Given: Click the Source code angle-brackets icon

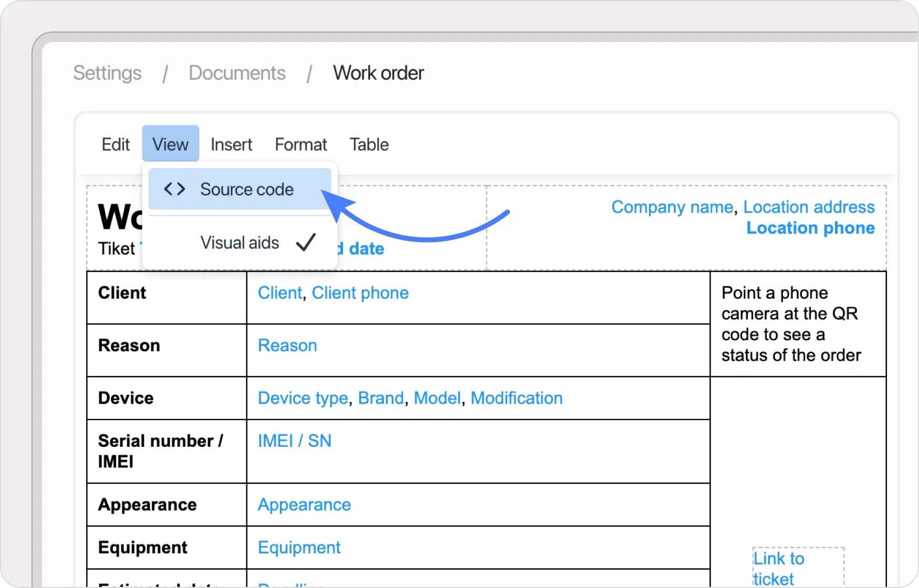Looking at the screenshot, I should coord(174,189).
